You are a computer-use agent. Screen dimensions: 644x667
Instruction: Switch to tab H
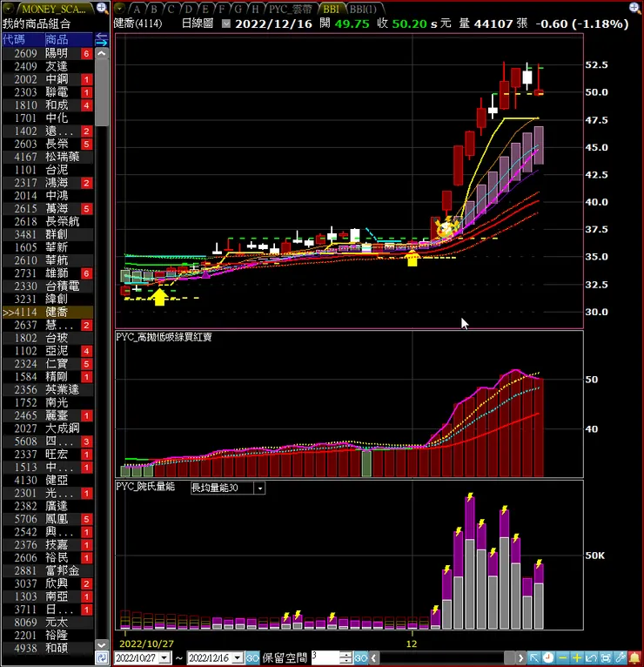point(255,9)
